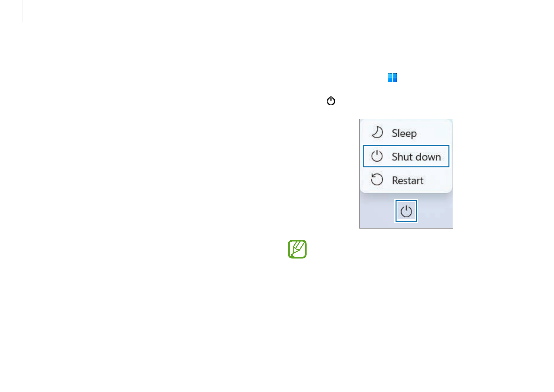Click the power menu screenshot image

(x=406, y=174)
